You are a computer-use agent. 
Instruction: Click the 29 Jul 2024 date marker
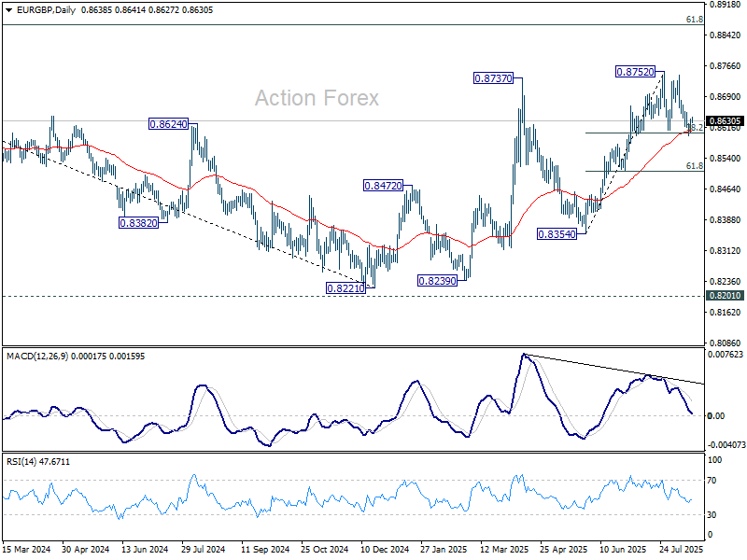(204, 549)
